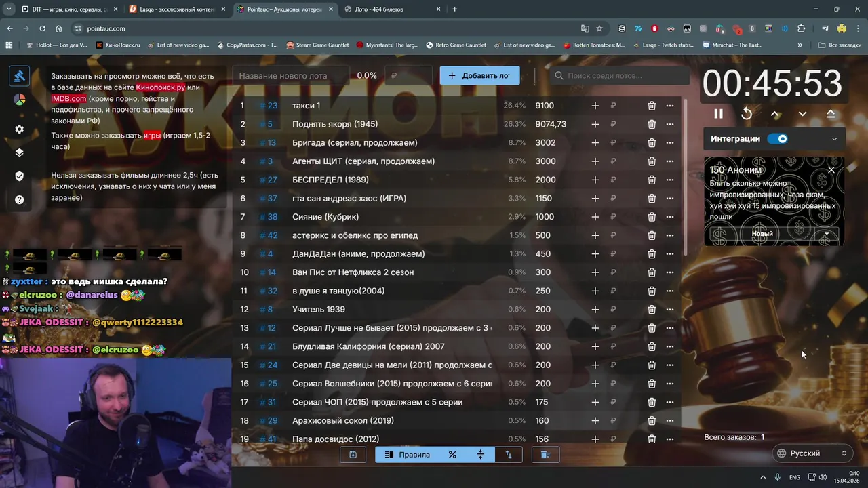This screenshot has width=868, height=488.
Task: Click the timer eject-style double-up icon
Action: coord(831,114)
